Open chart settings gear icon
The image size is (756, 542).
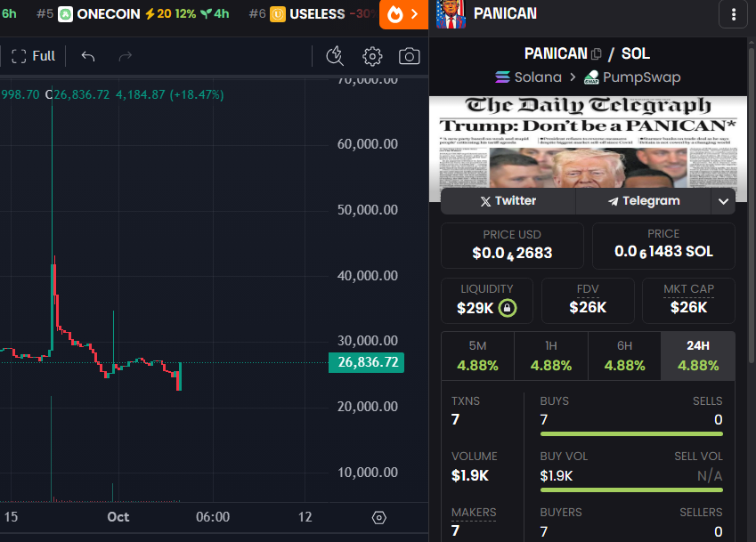pyautogui.click(x=371, y=56)
